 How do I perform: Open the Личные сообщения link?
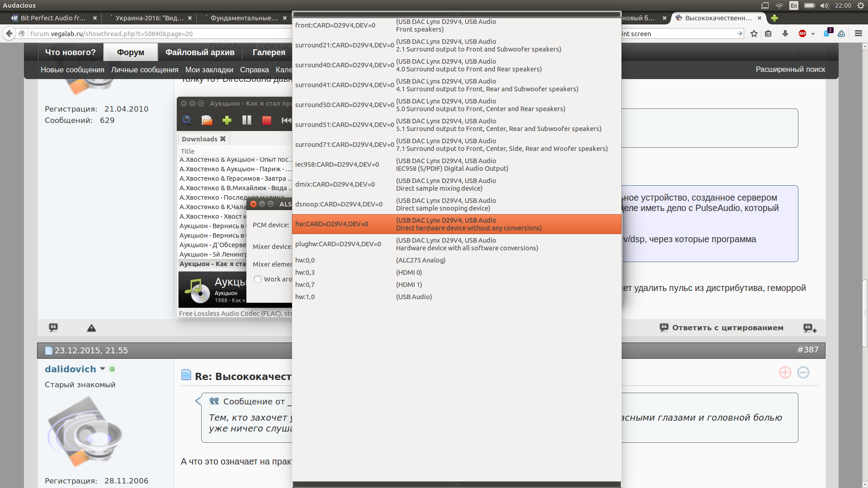[145, 70]
